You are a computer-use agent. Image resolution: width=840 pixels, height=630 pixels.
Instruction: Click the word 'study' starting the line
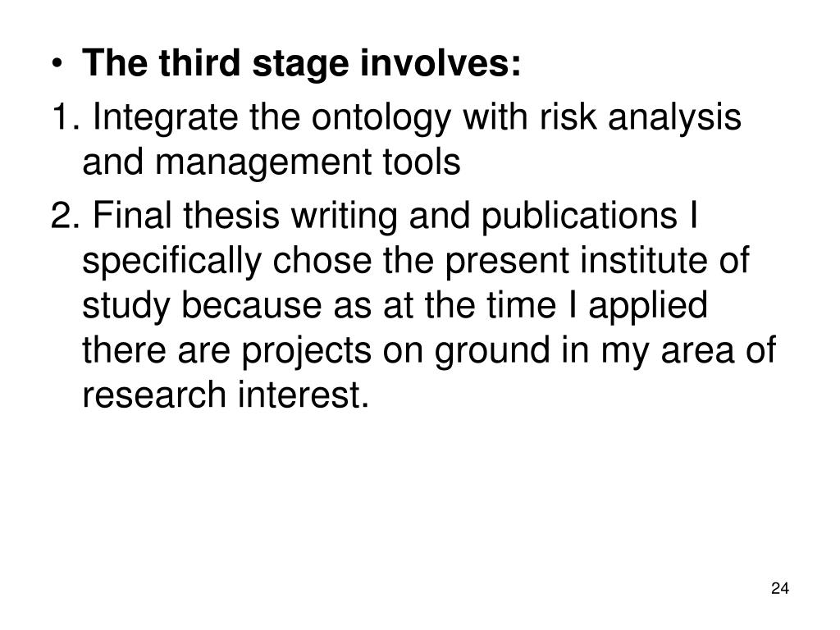(x=126, y=307)
